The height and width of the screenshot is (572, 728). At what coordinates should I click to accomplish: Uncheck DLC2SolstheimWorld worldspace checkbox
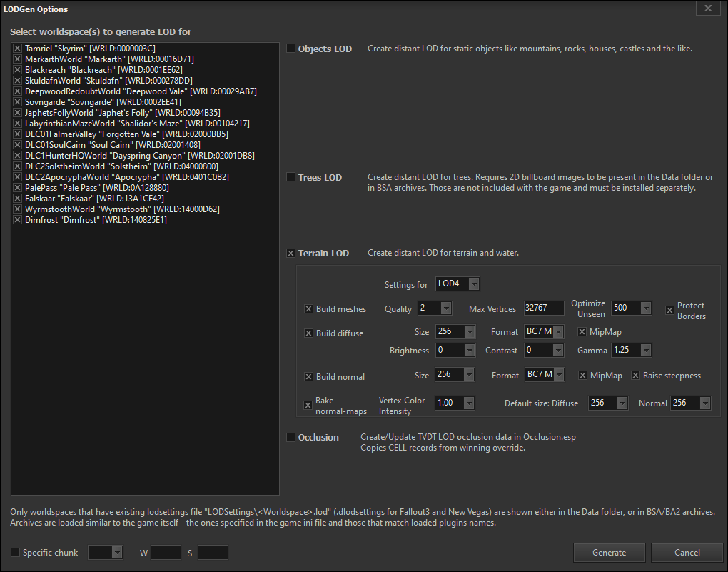[x=17, y=166]
